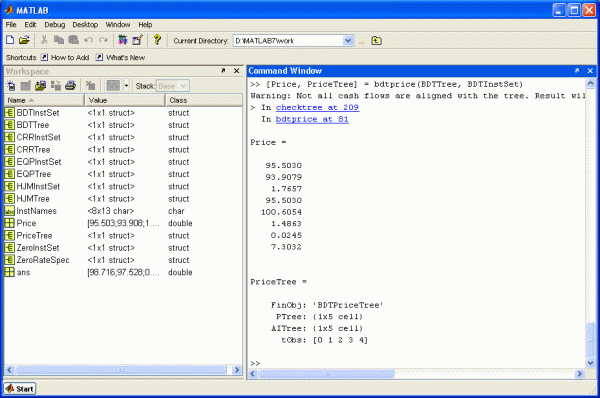Image resolution: width=600 pixels, height=398 pixels.
Task: Select the CRRInstSet variable
Action: pyautogui.click(x=123, y=137)
